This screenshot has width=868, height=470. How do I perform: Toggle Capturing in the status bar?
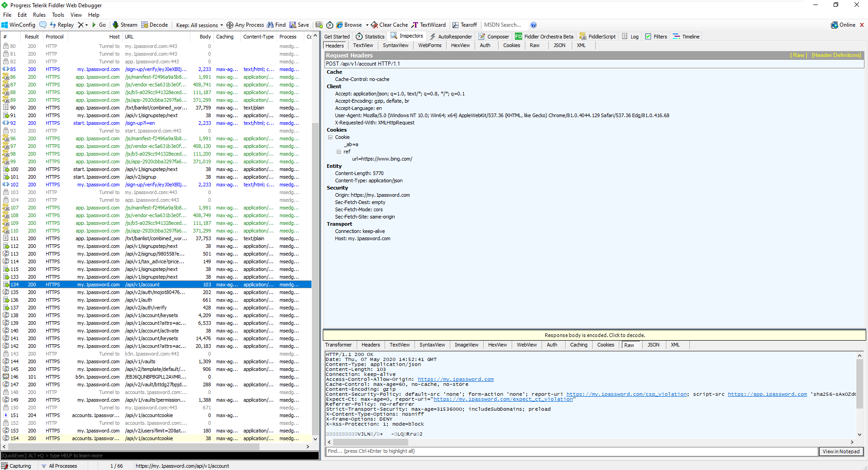(x=16, y=466)
